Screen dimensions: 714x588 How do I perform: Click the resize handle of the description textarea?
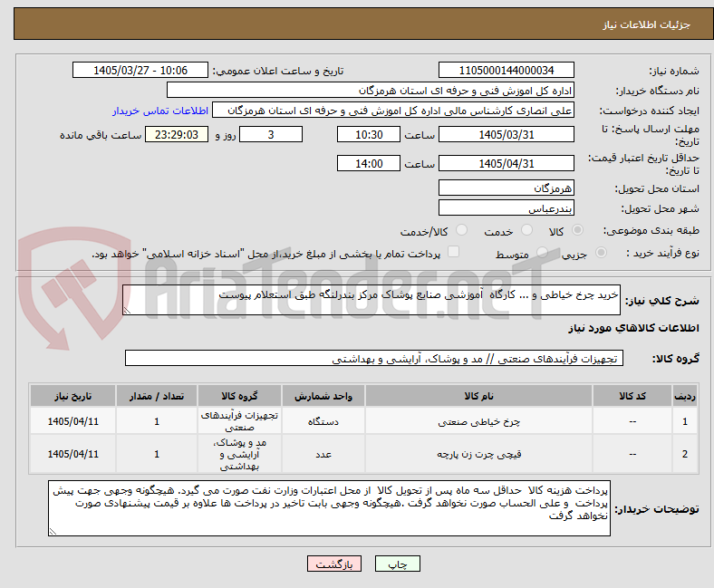127,310
